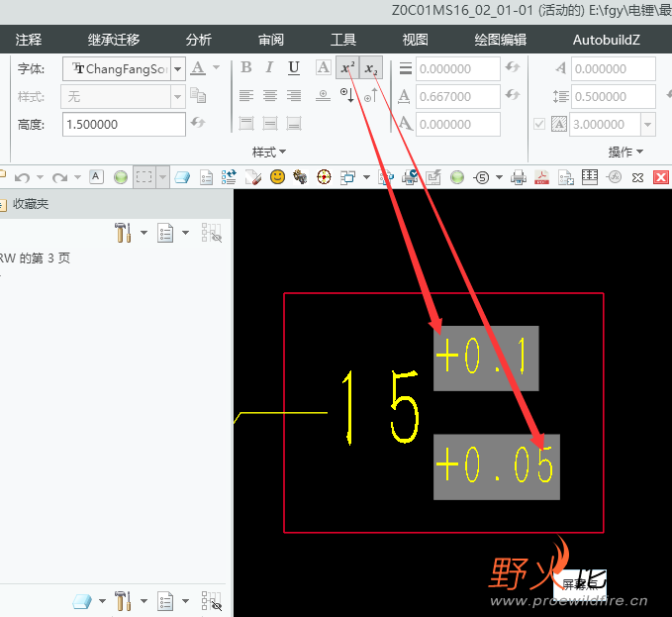Select the +0.1 upper tolerance text
This screenshot has width=672, height=617.
486,359
